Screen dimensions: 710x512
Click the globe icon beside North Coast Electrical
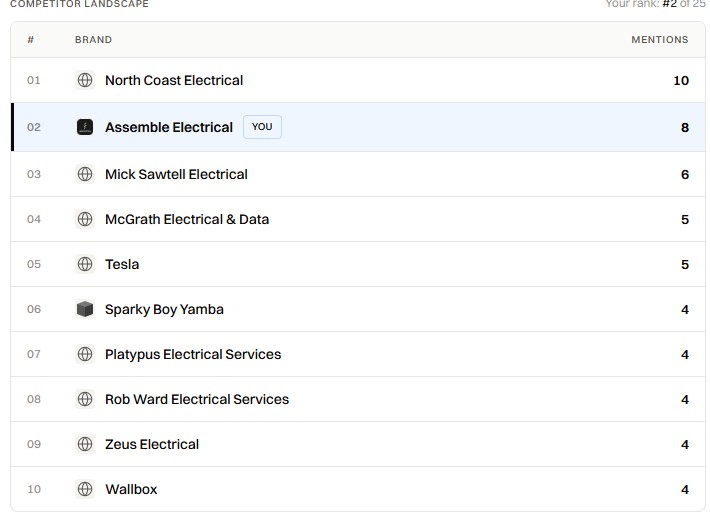click(85, 80)
